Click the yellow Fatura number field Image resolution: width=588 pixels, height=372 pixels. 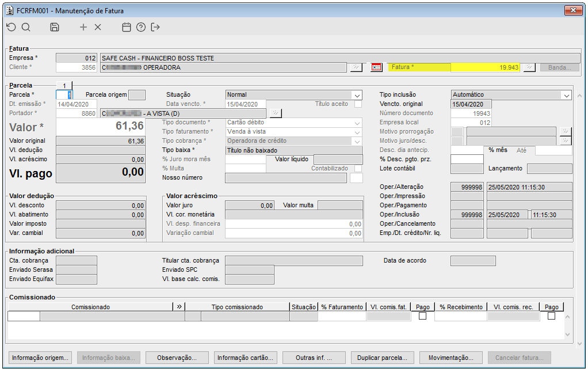485,67
